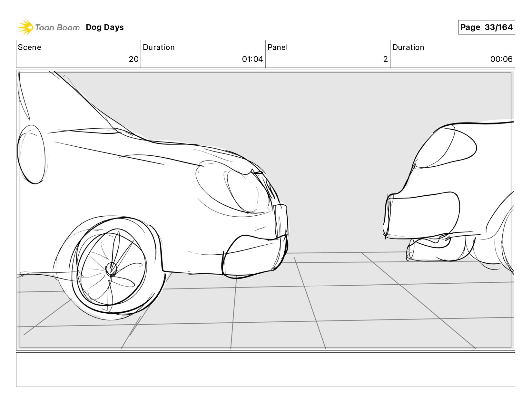Click the storyboard panel car sketch
Viewport: 532px width, 411px height.
(x=266, y=210)
